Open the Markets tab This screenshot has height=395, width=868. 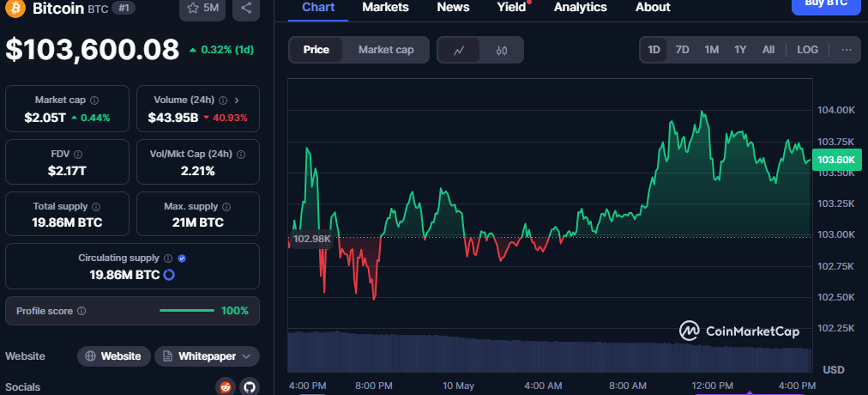click(x=385, y=8)
